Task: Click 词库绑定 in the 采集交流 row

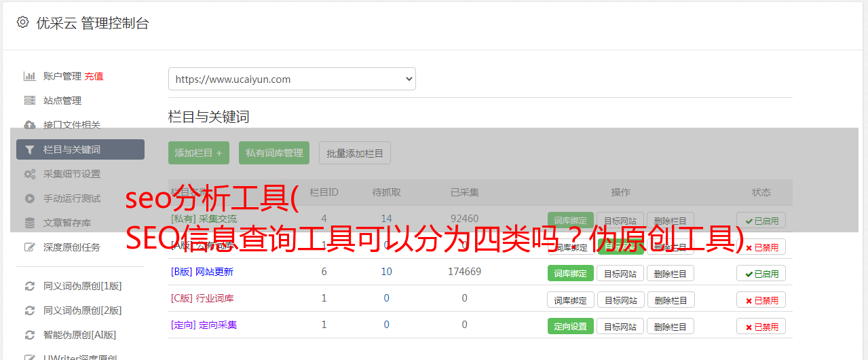Action: click(x=571, y=221)
